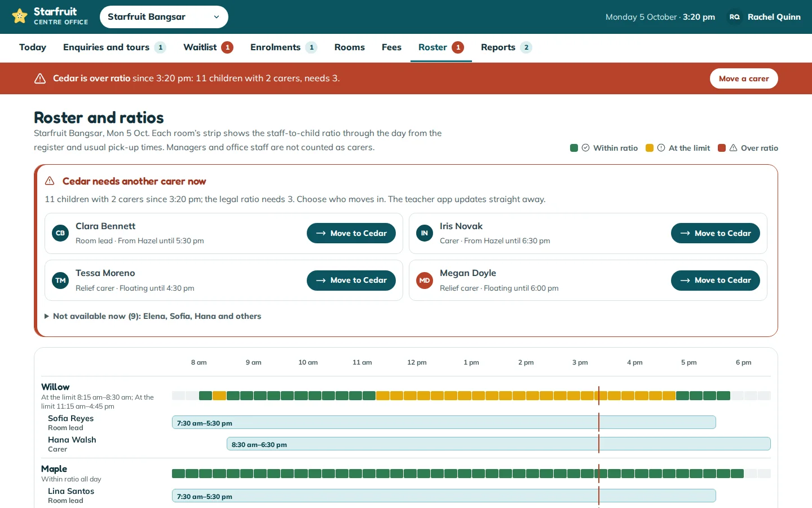Click the Maple room name
812x508 pixels.
[x=54, y=468]
